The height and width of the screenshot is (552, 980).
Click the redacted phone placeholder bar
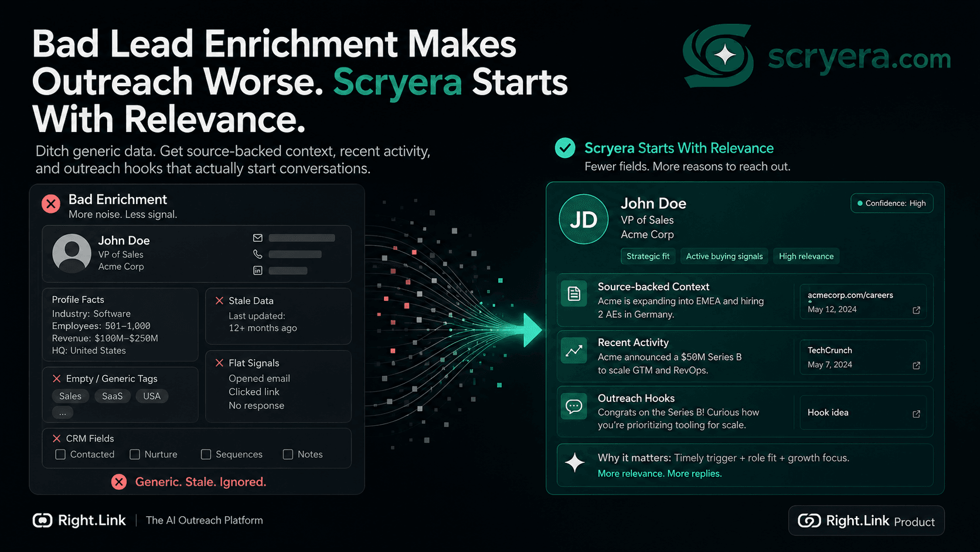[x=295, y=255]
